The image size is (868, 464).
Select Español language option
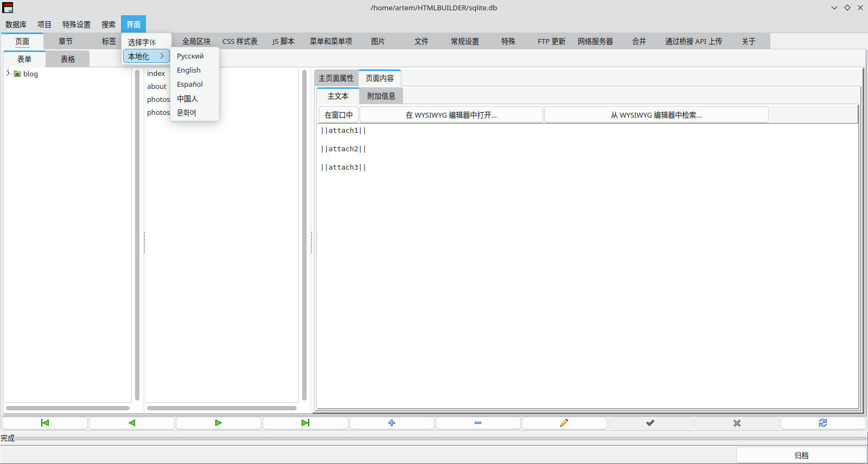[x=194, y=85]
